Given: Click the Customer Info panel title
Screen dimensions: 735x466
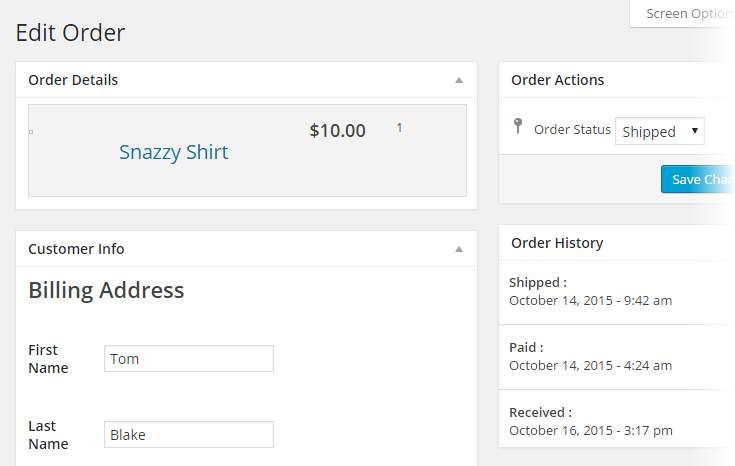Looking at the screenshot, I should tap(76, 249).
